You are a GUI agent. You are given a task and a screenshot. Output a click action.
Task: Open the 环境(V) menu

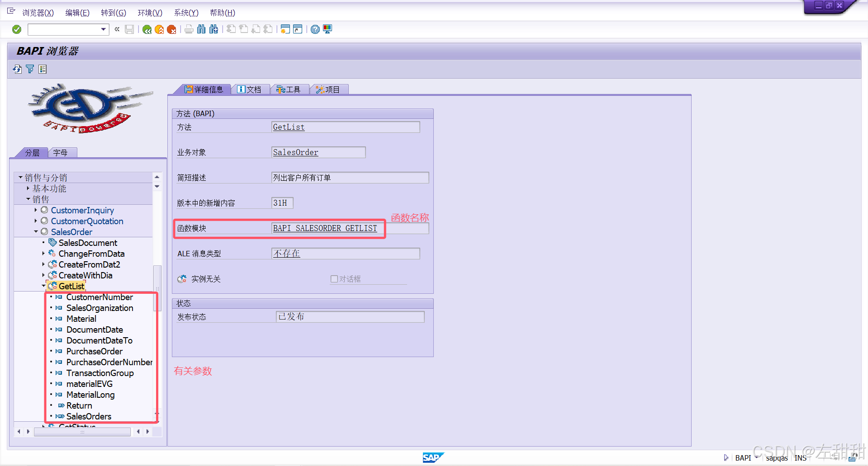coord(150,13)
